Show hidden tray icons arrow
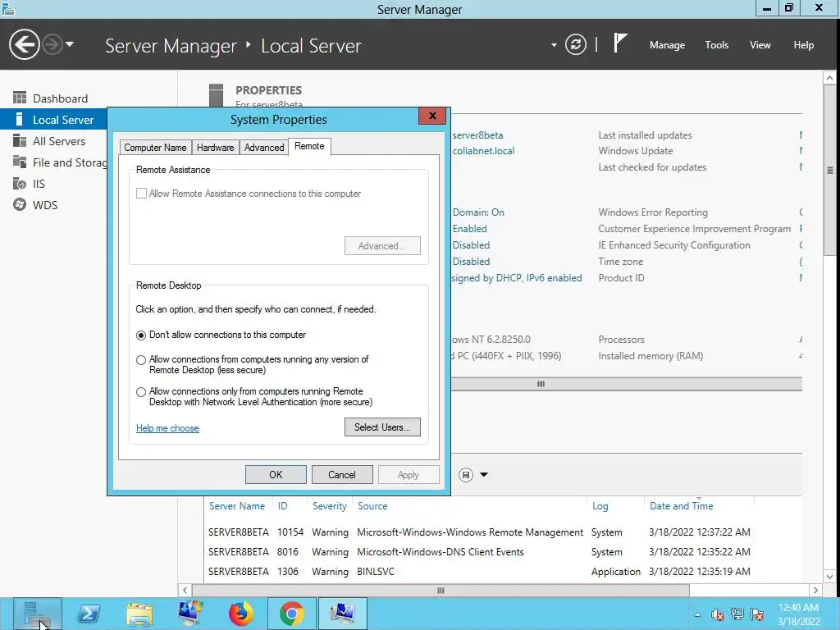 (x=697, y=614)
